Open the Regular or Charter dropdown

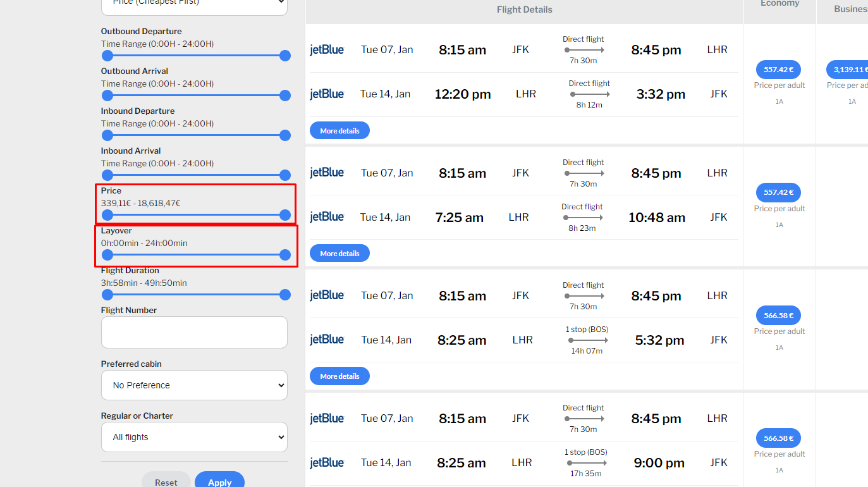194,437
